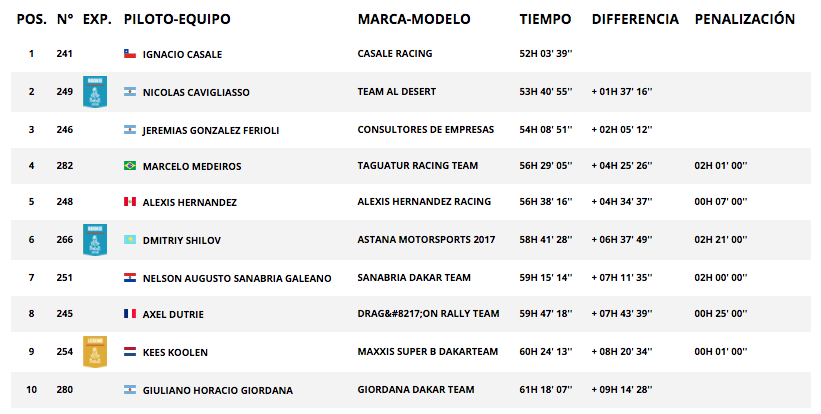Select the PILOTO-EQUIPO column header
Screen dimensions: 821x414
pyautogui.click(x=177, y=19)
